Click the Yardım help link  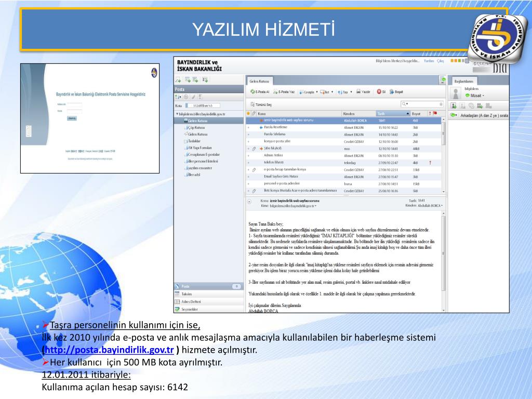coord(429,61)
